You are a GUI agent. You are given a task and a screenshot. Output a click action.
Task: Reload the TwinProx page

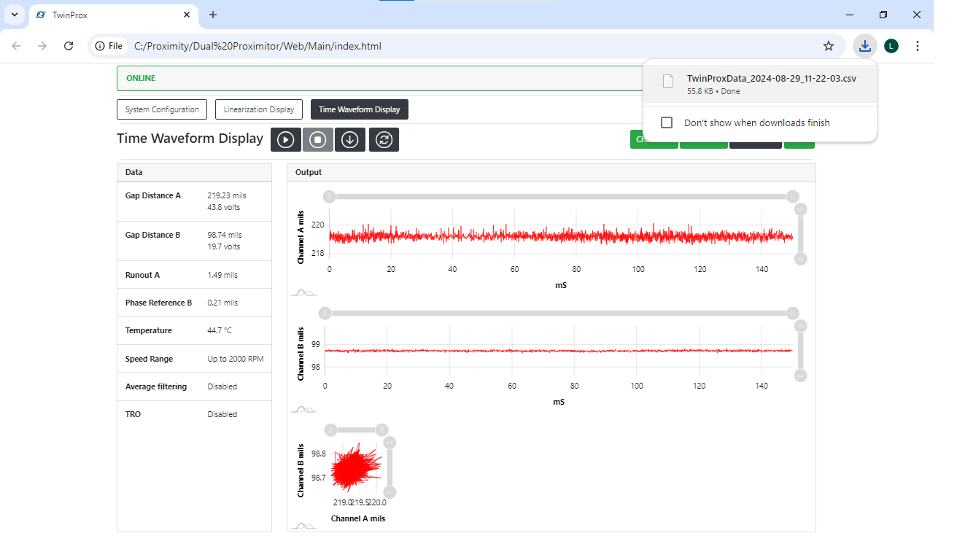(x=69, y=46)
